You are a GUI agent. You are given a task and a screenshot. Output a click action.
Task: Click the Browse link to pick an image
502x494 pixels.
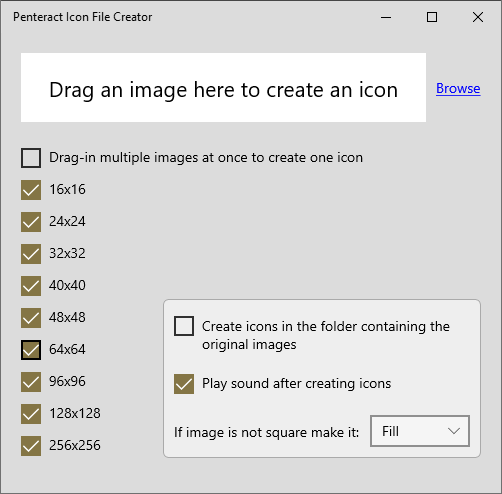point(458,89)
